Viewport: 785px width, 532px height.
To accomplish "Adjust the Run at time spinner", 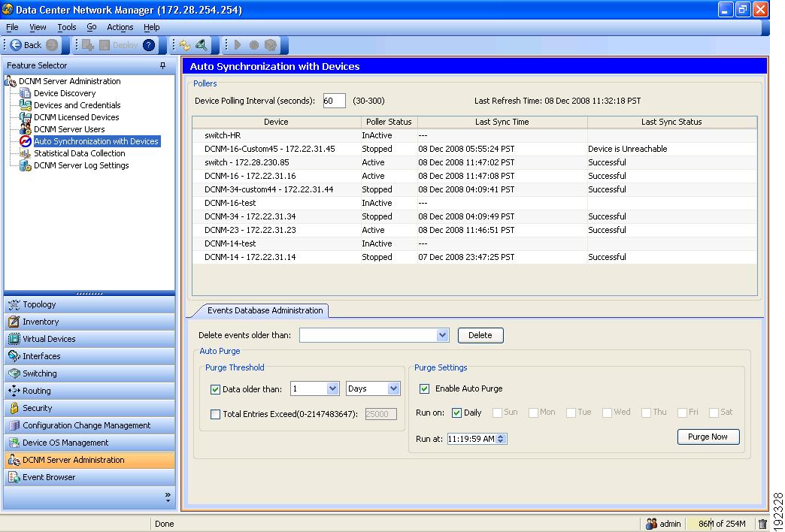I will (x=502, y=438).
